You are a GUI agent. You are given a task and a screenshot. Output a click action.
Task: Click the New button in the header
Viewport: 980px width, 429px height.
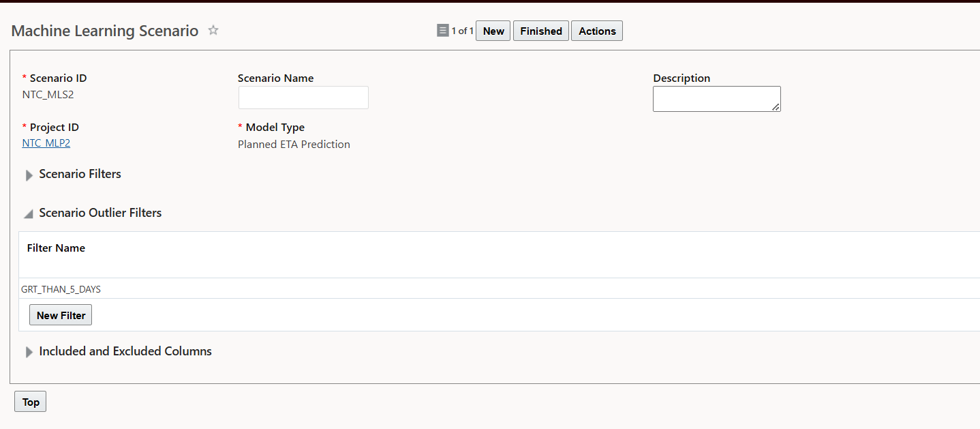493,31
